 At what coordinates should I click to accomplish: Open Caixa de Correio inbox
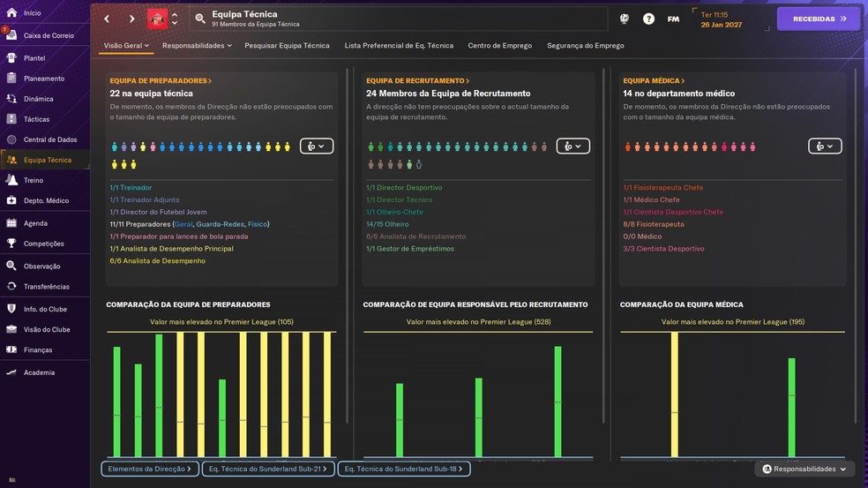pos(48,35)
